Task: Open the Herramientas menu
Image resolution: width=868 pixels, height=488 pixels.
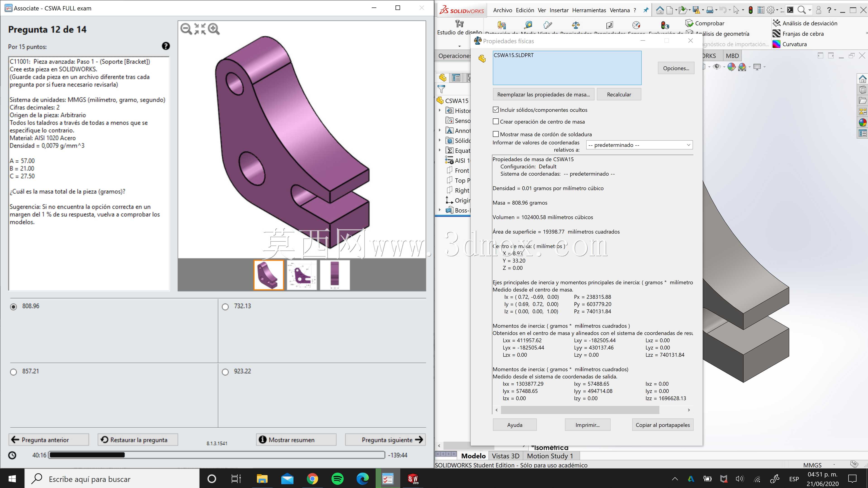Action: tap(589, 10)
